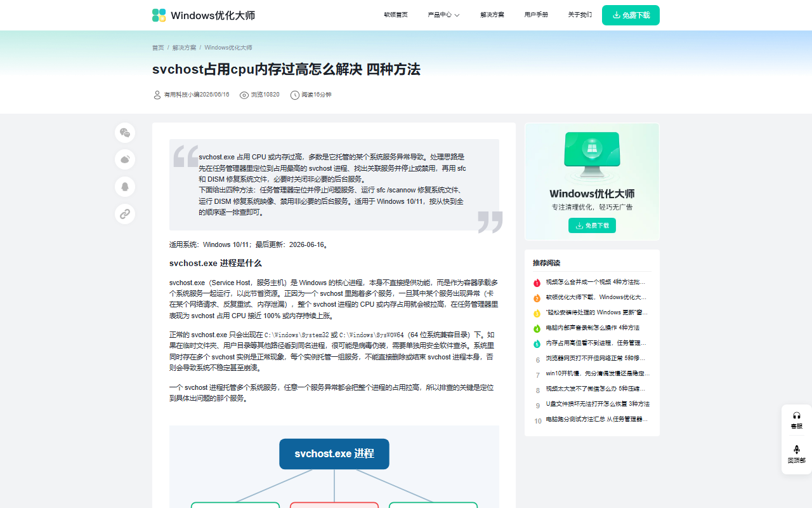Viewport: 812px width, 508px height.
Task: Open article U盘文件损坏无法打开怎么恢复
Action: (x=598, y=403)
